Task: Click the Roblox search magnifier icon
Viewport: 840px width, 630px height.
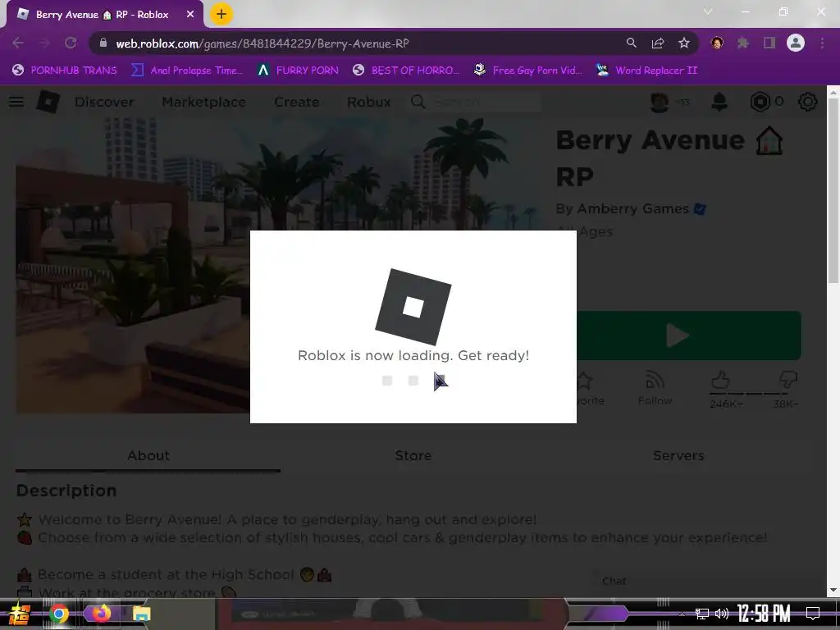Action: tap(418, 102)
